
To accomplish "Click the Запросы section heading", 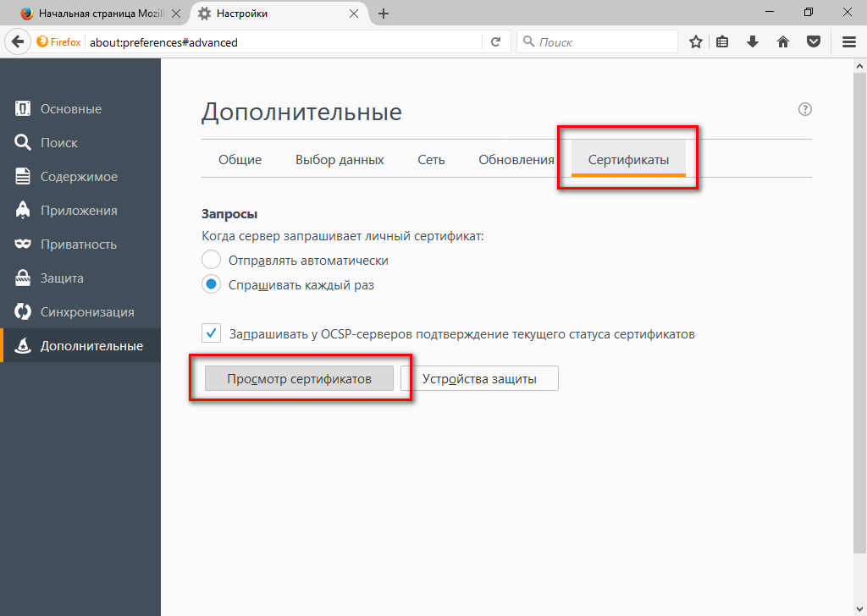I will point(229,214).
